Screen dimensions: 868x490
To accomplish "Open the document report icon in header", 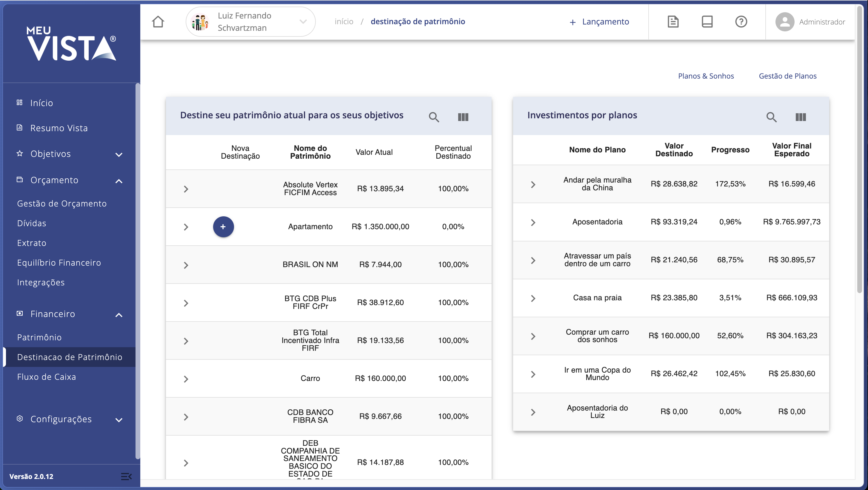I will coord(673,22).
